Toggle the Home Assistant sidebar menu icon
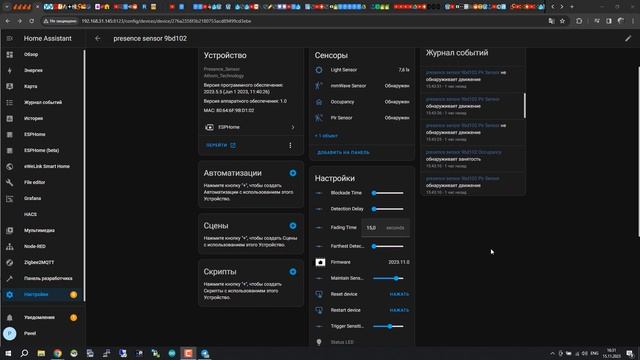Image resolution: width=640 pixels, height=360 pixels. (9, 38)
